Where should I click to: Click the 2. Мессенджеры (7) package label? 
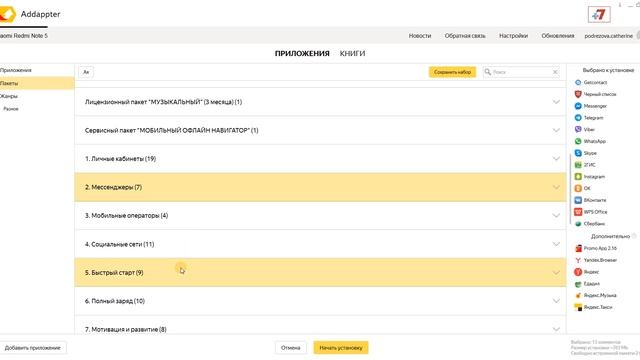113,187
